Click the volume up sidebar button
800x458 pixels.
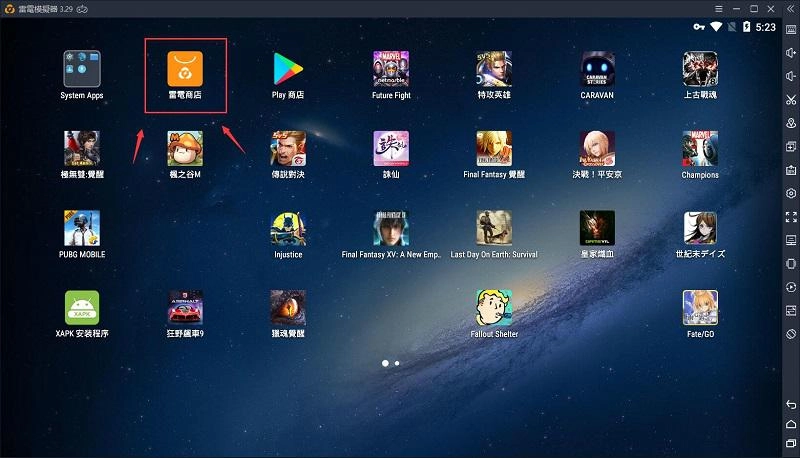point(791,53)
